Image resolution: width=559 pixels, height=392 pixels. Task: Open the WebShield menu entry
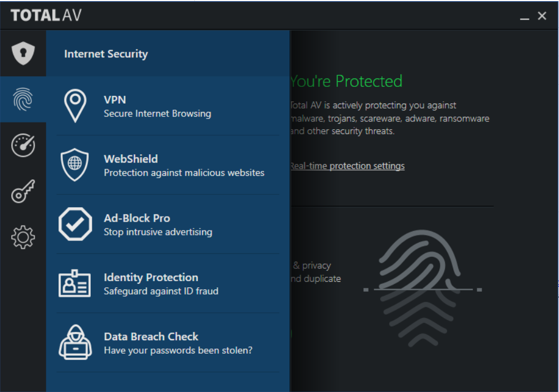tap(168, 165)
